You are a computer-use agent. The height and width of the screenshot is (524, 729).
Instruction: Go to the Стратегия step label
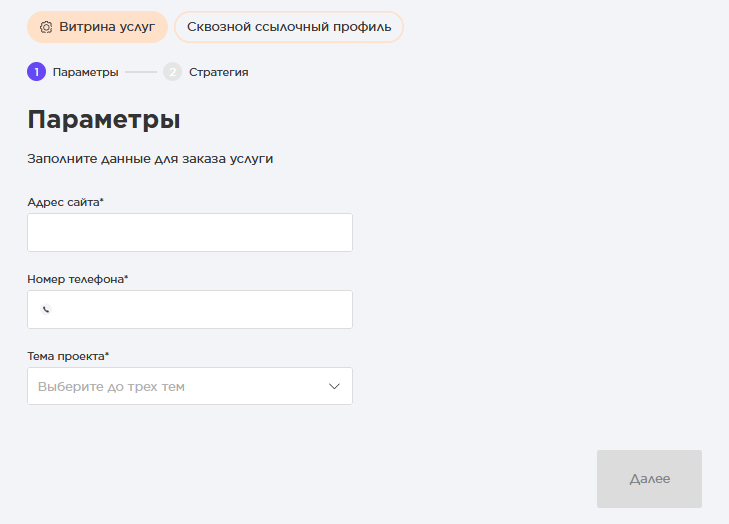pos(218,72)
